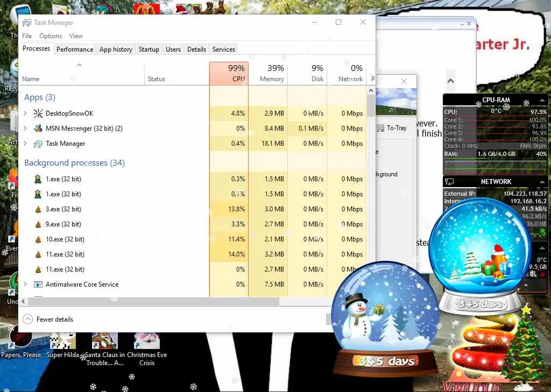Open the View menu
This screenshot has width=551, height=392.
point(76,36)
